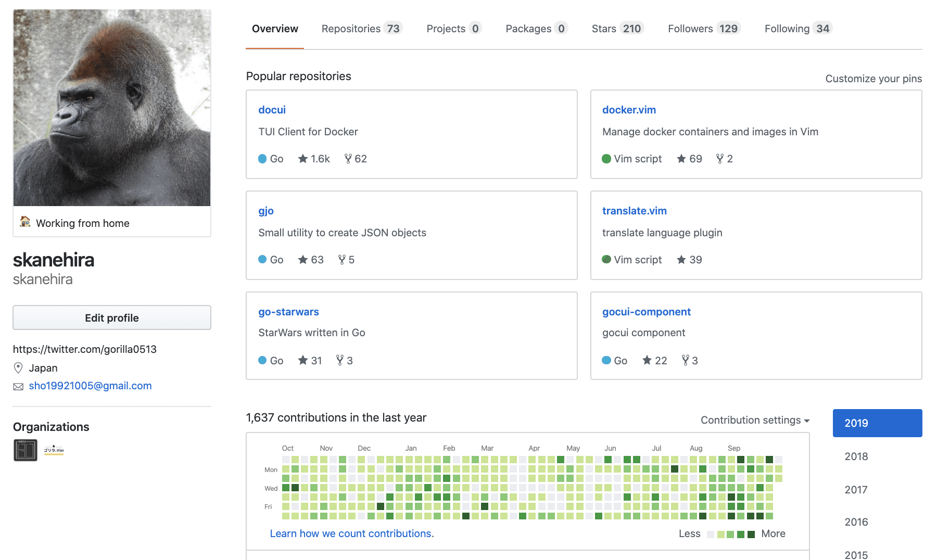The height and width of the screenshot is (560, 937).
Task: Click the 'TUI Client for Docker' description
Action: click(308, 132)
